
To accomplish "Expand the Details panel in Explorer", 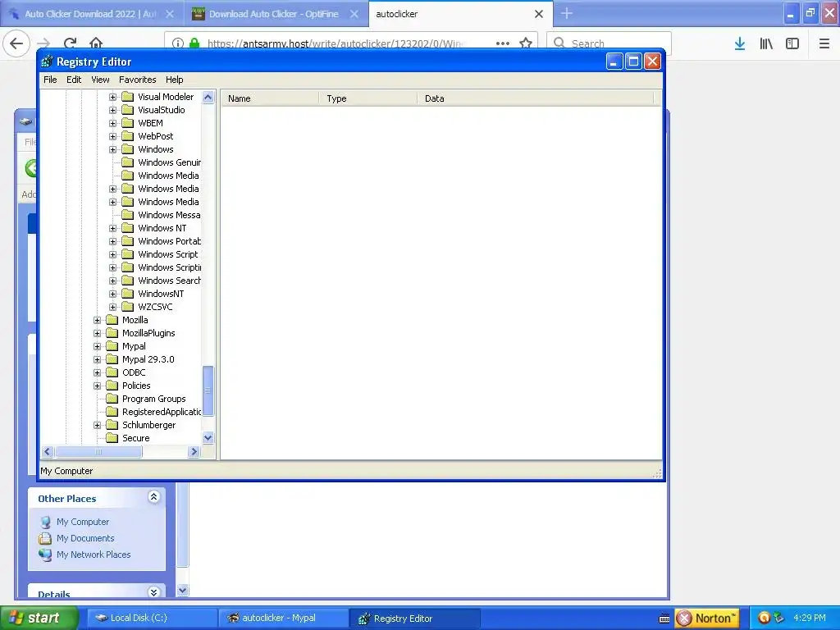I will tap(153, 592).
